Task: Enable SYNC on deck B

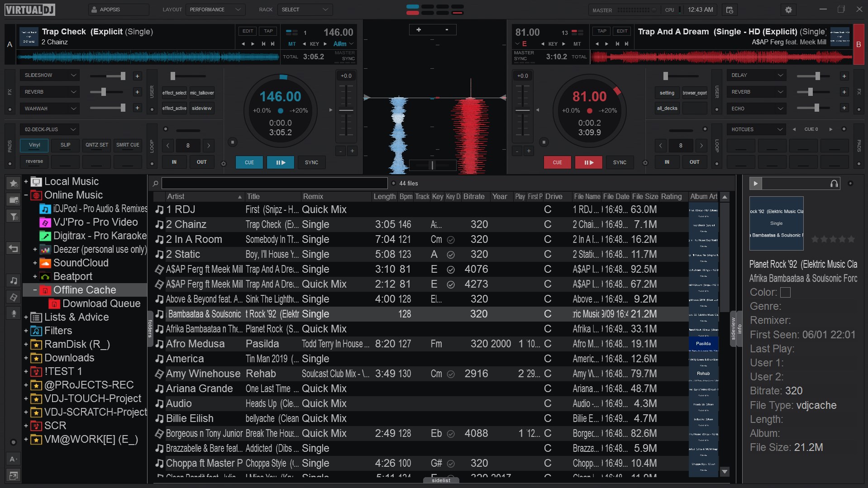Action: (620, 162)
